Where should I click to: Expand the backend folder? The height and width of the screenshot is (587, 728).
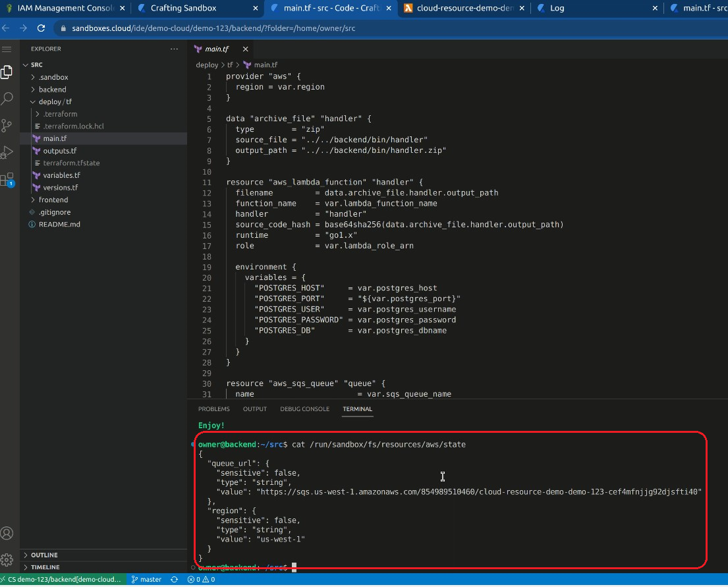pos(52,90)
